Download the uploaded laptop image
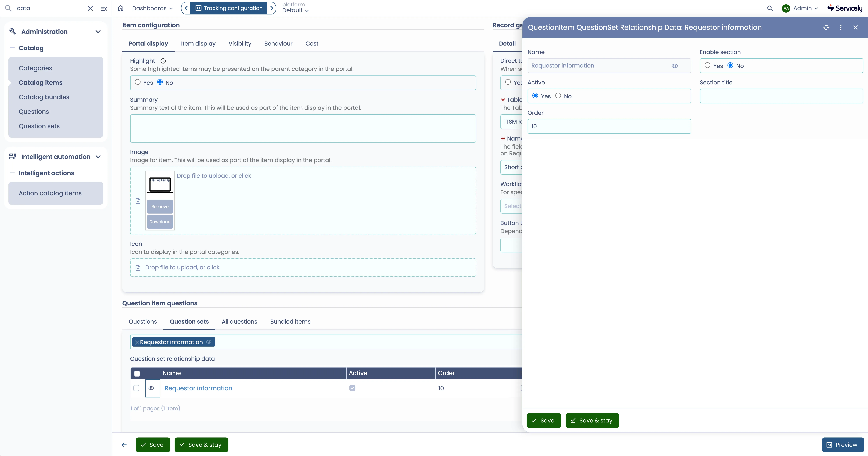The width and height of the screenshot is (868, 456). click(160, 222)
